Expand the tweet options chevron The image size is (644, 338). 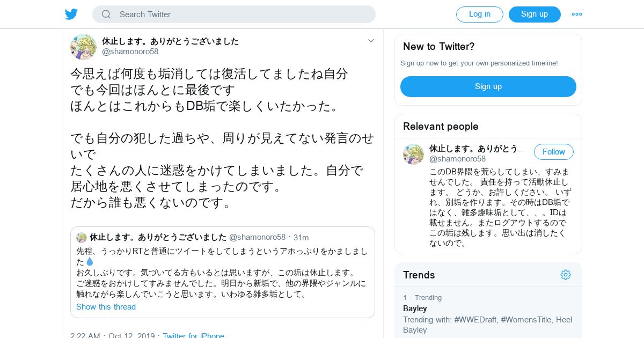pos(371,41)
